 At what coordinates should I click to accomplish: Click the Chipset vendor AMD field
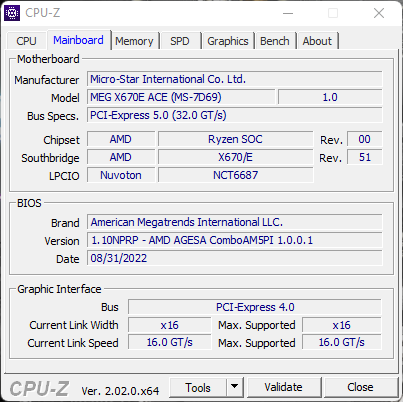tap(121, 139)
